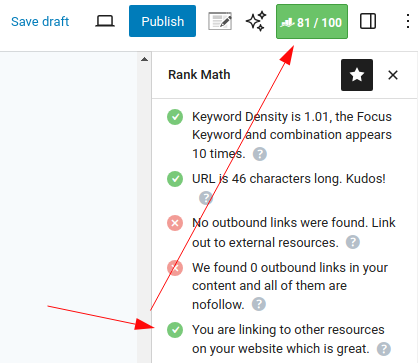Open the Content AI editor icon

pyautogui.click(x=220, y=21)
